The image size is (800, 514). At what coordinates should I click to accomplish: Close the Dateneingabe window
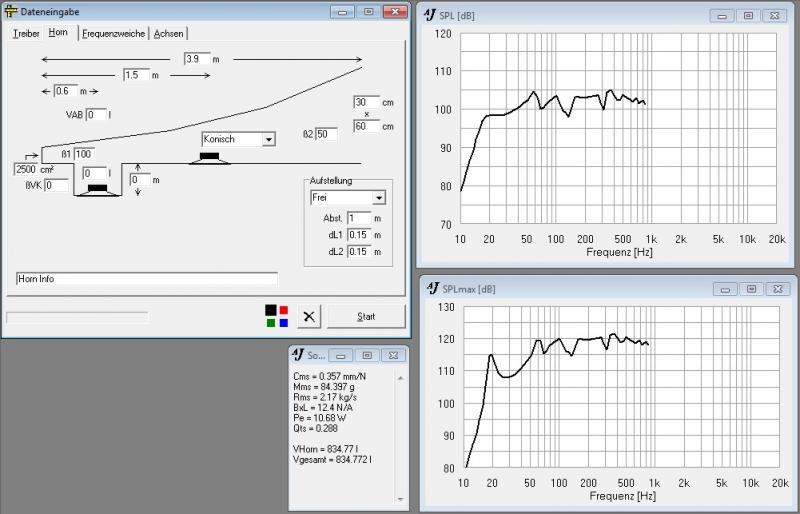tap(395, 11)
